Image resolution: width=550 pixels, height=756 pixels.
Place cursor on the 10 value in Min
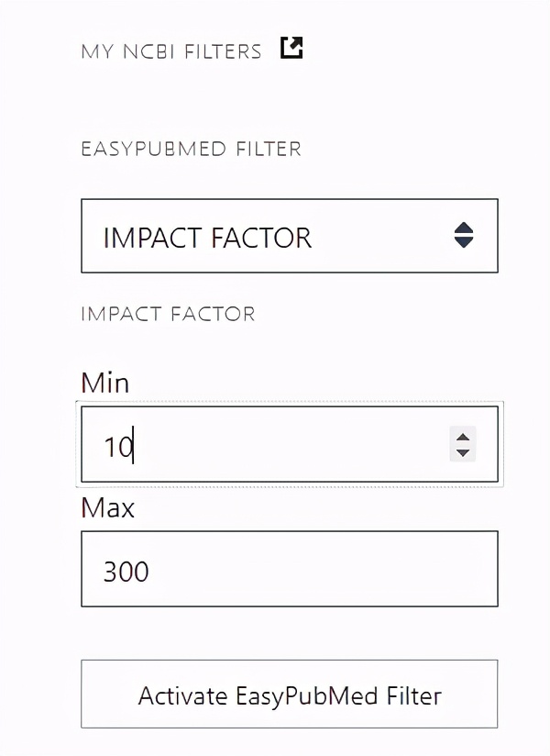pos(118,448)
